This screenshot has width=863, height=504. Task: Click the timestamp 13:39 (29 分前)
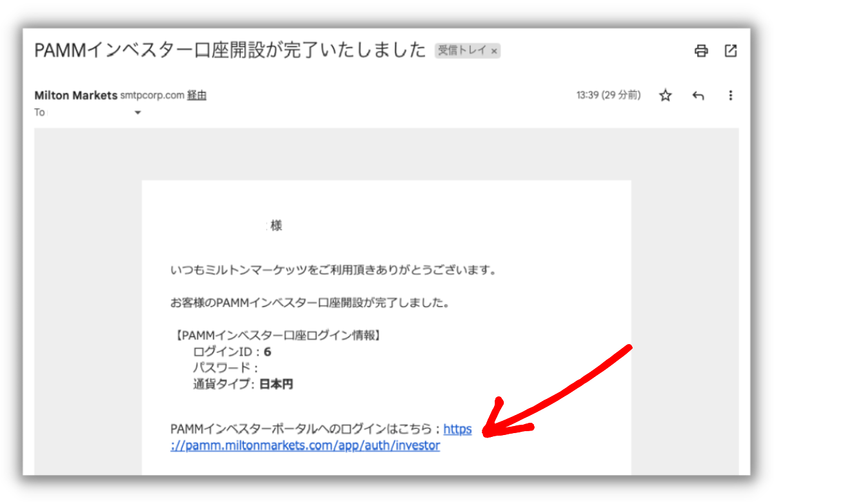coord(608,95)
